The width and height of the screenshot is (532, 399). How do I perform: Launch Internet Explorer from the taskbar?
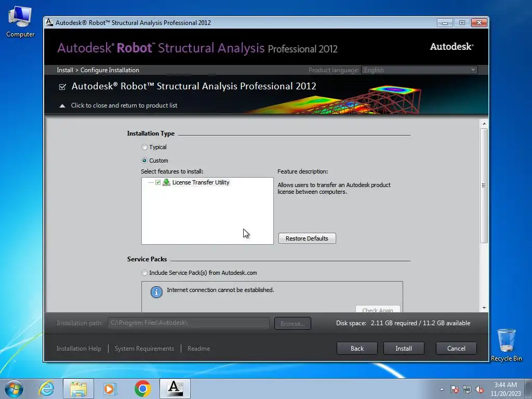click(x=46, y=389)
